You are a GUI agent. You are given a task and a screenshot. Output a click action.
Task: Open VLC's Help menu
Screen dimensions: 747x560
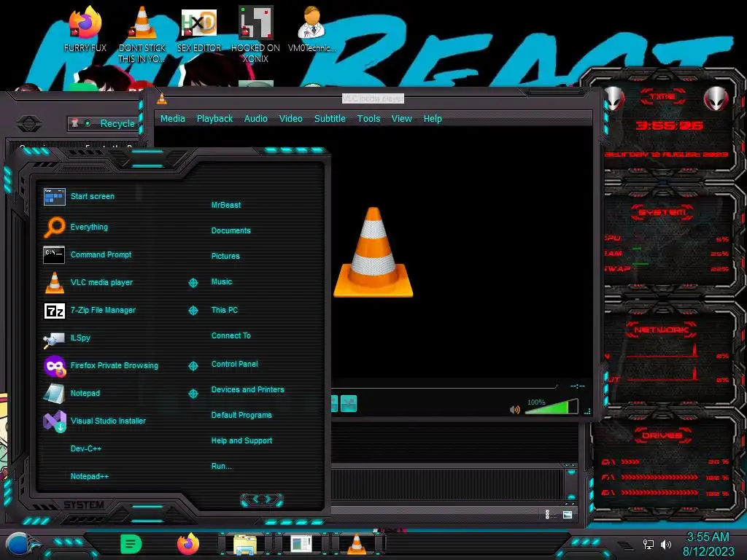click(x=433, y=119)
